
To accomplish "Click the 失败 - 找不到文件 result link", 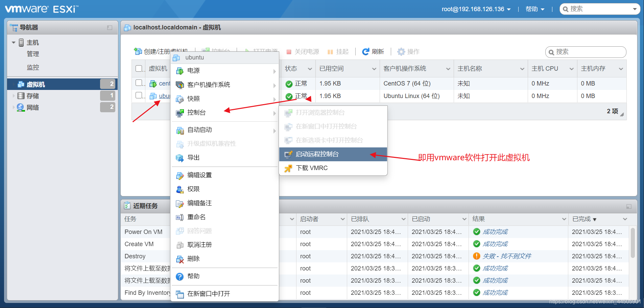I will (x=507, y=256).
